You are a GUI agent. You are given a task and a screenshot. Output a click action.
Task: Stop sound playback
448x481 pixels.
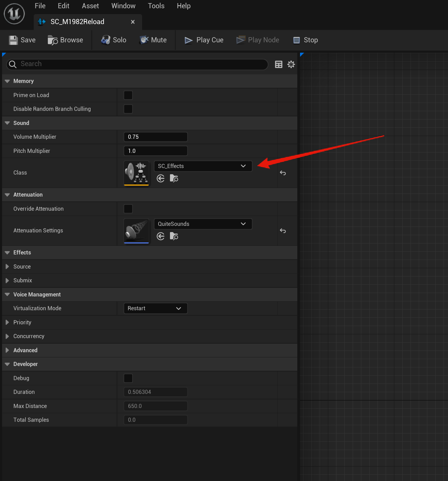(x=306, y=40)
